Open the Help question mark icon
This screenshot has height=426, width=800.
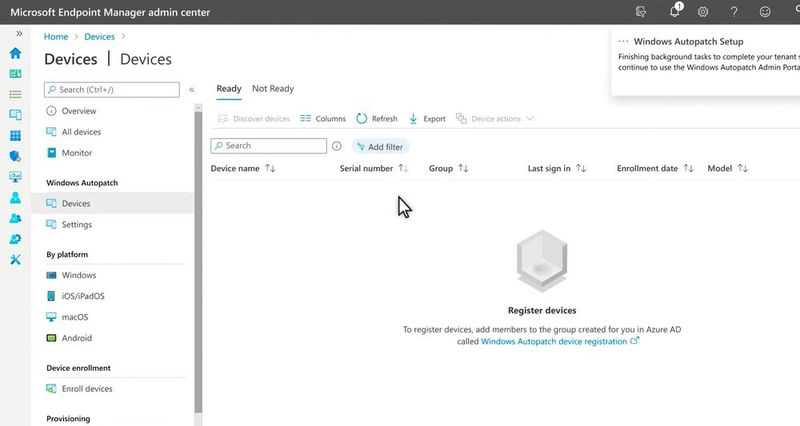pos(734,12)
